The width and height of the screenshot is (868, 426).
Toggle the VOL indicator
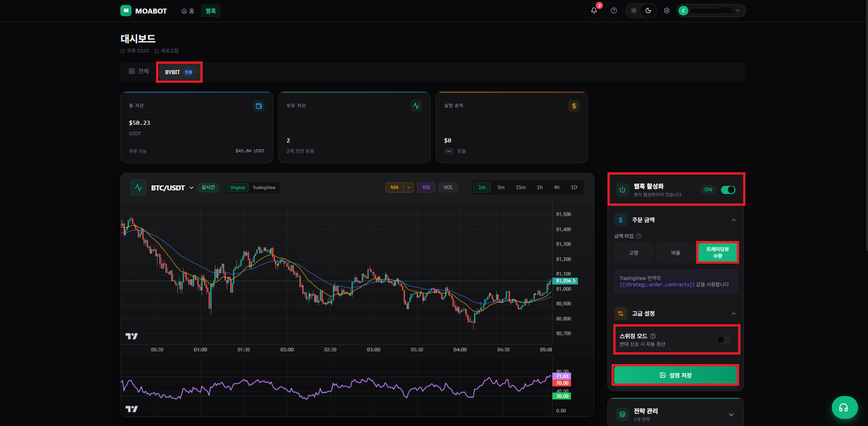point(448,187)
